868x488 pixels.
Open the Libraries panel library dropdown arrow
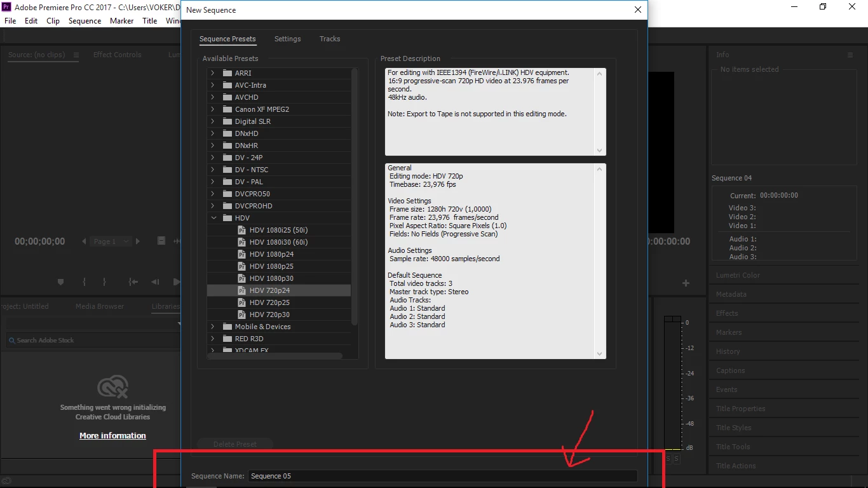[179, 324]
